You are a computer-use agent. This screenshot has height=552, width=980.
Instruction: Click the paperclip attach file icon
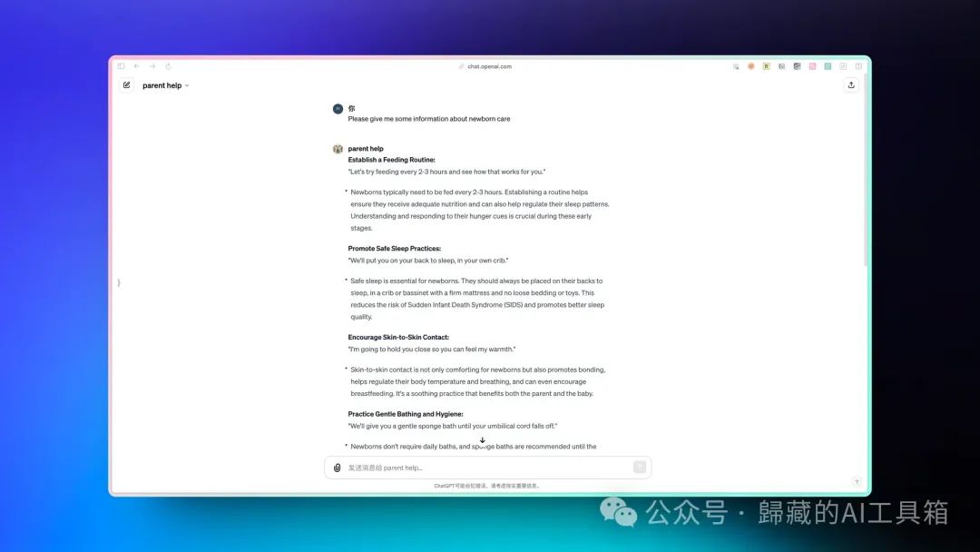338,468
